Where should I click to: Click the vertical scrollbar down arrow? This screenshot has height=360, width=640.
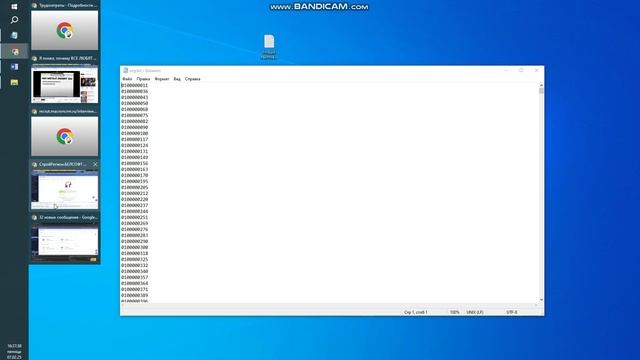coord(541,300)
